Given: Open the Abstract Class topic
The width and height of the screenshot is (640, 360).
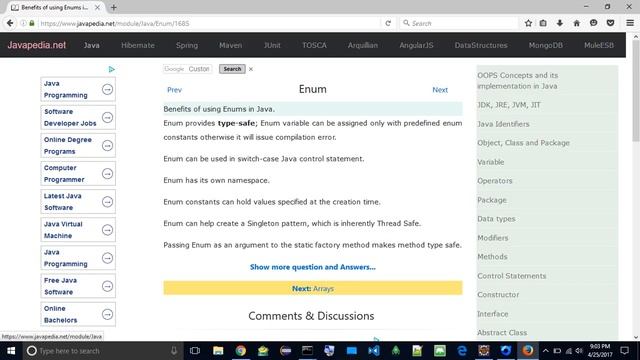Looking at the screenshot, I should pyautogui.click(x=502, y=333).
